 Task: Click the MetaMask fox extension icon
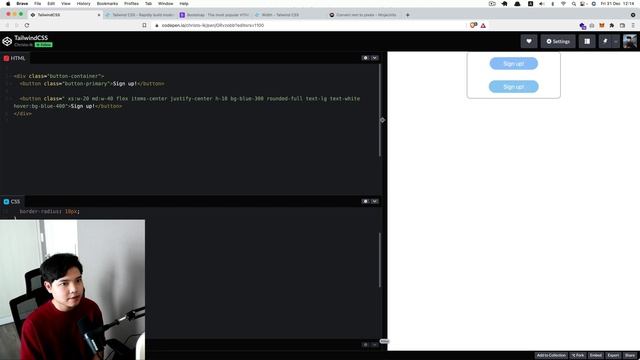[602, 25]
